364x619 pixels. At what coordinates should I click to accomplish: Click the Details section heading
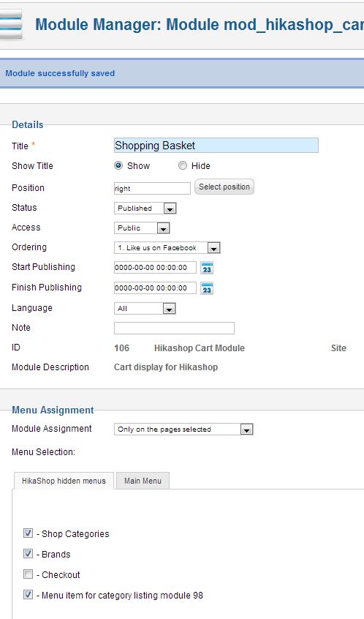pyautogui.click(x=28, y=124)
